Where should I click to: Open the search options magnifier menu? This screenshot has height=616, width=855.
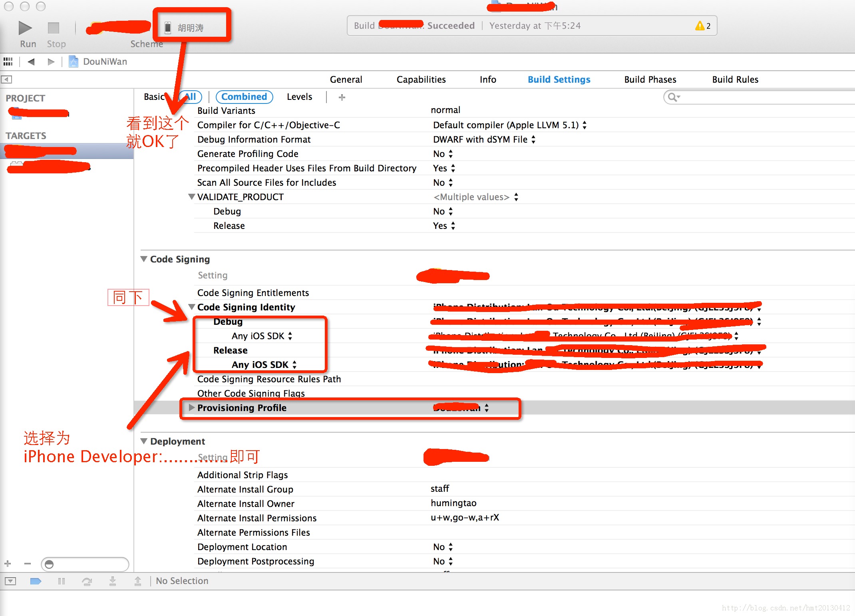coord(674,97)
